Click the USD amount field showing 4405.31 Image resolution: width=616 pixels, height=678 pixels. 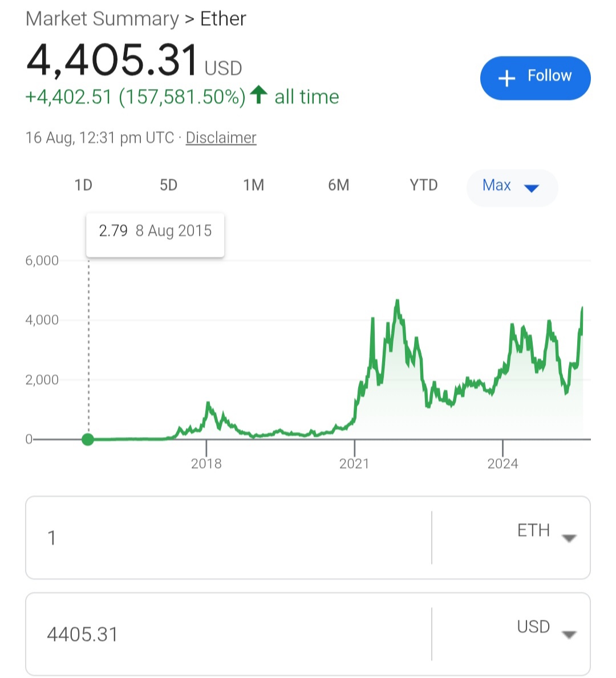pyautogui.click(x=228, y=634)
